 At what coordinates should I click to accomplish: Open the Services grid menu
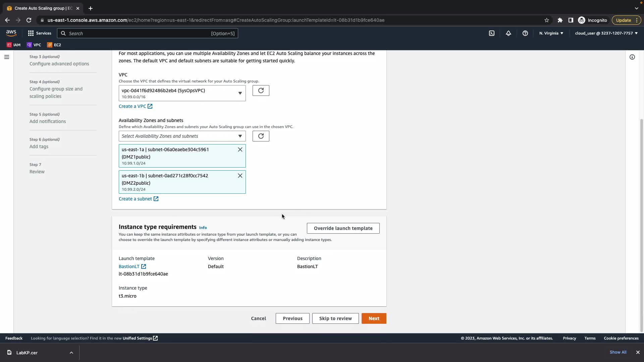pos(40,33)
